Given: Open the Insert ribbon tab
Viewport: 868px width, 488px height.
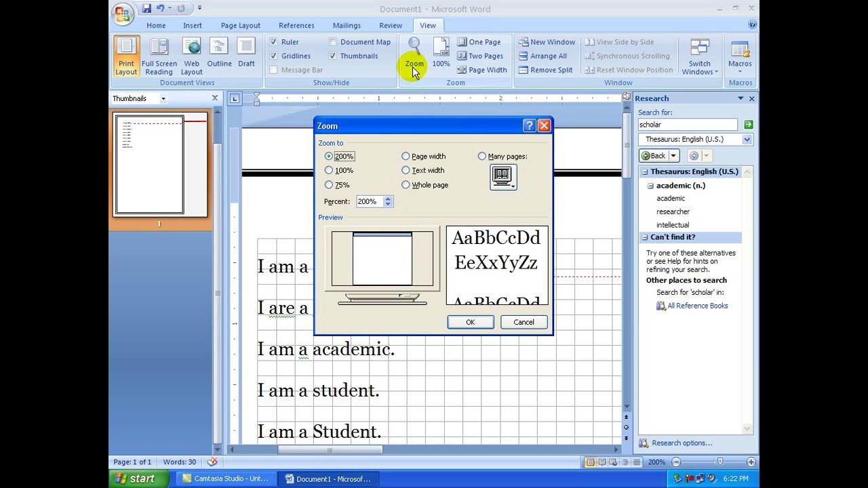Looking at the screenshot, I should point(193,26).
